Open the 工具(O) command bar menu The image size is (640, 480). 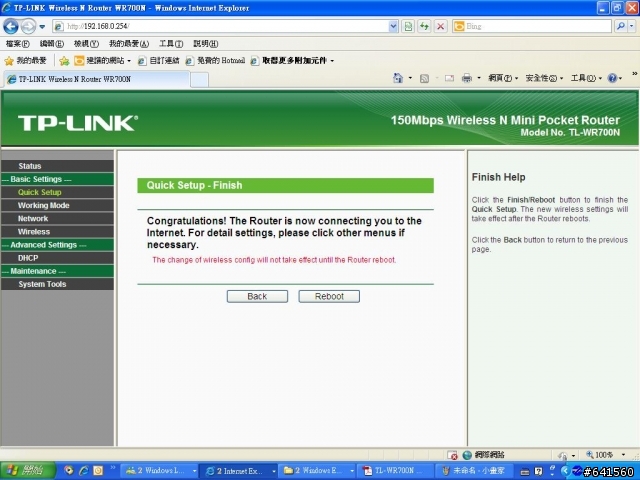[586, 78]
